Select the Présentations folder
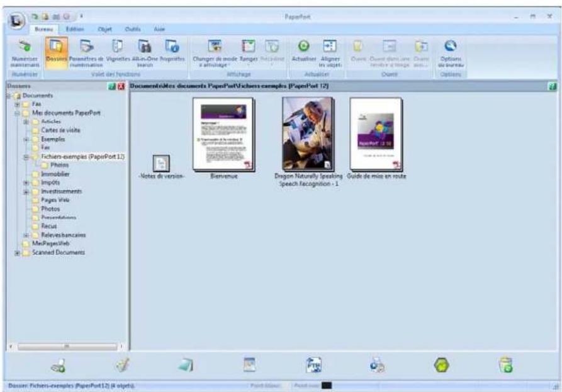 tap(59, 218)
